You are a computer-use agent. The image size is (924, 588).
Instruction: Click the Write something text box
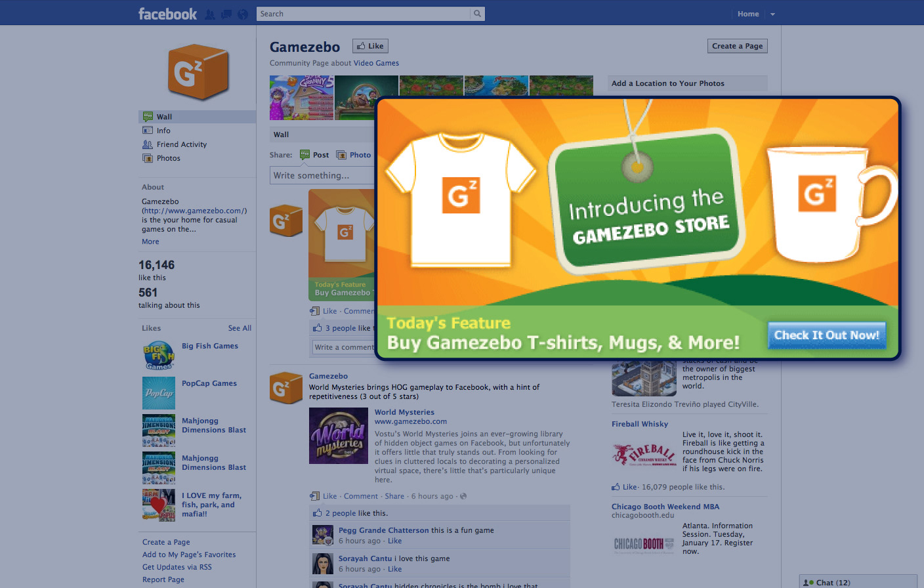click(322, 175)
